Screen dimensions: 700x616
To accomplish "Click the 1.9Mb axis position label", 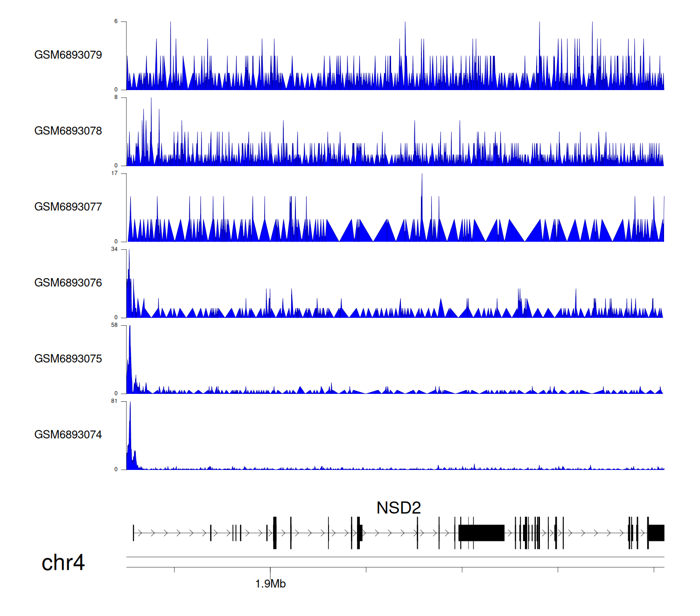I will 270,584.
